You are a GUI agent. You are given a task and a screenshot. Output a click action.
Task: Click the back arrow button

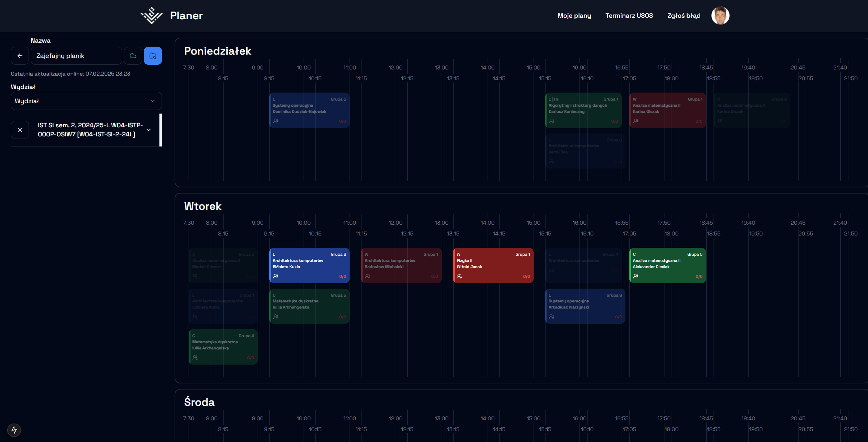20,56
